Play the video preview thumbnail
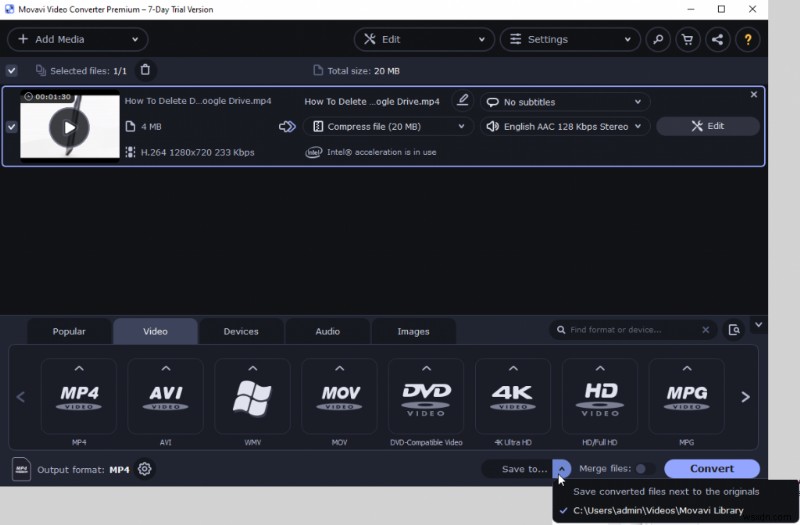The width and height of the screenshot is (800, 525). (69, 127)
